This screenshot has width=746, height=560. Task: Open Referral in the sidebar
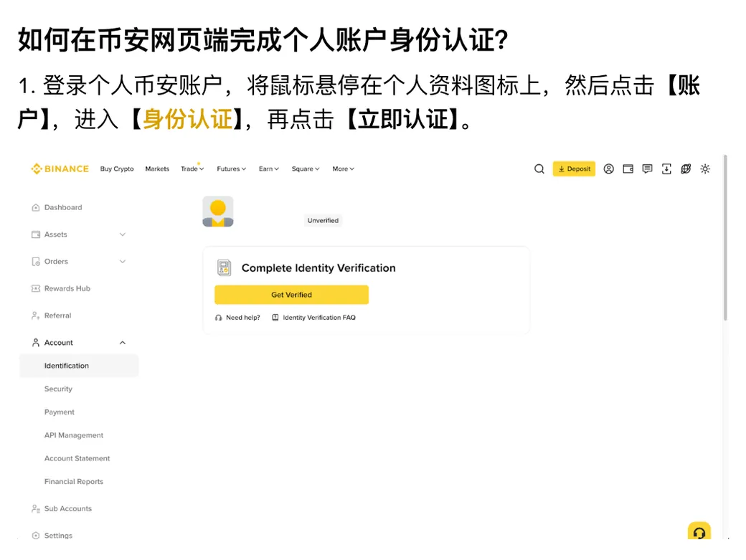pos(57,315)
